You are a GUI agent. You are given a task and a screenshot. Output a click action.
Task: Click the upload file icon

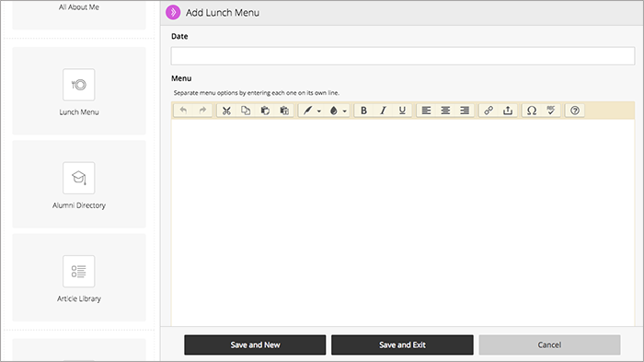coord(508,111)
